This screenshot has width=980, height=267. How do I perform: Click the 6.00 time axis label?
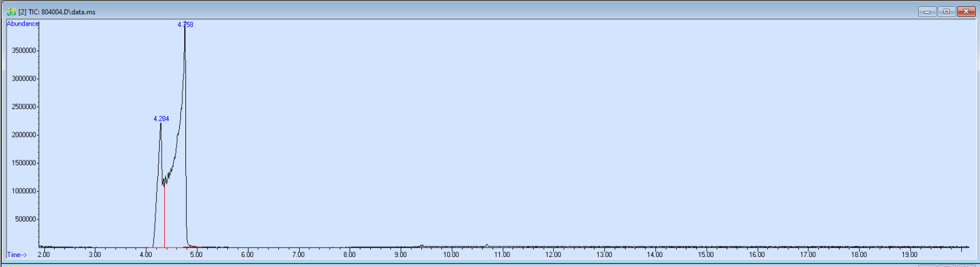(247, 255)
